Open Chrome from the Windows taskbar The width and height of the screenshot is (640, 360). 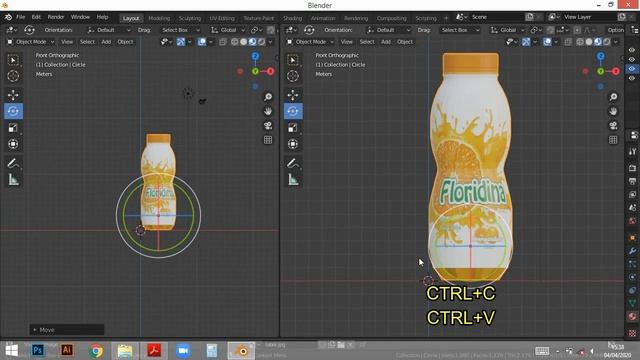[x=96, y=350]
